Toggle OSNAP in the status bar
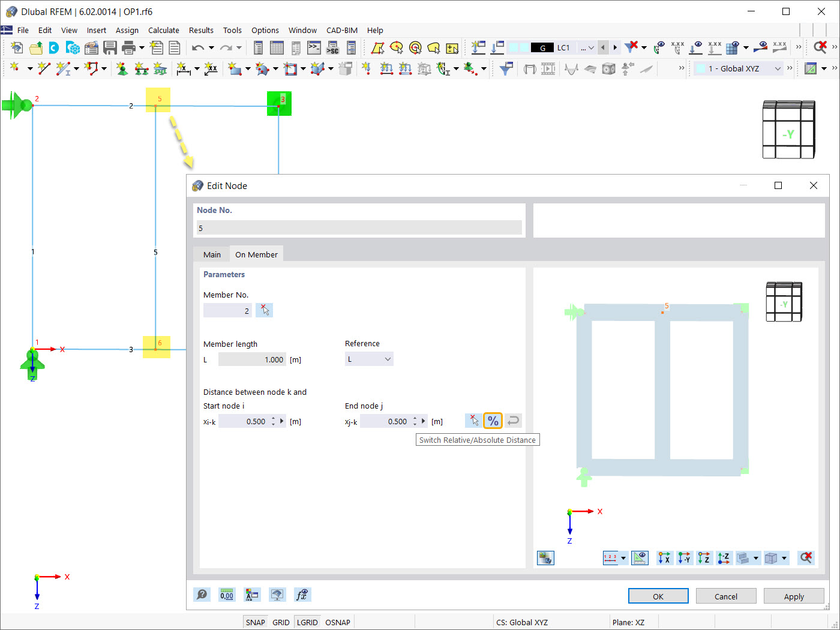 (x=338, y=622)
